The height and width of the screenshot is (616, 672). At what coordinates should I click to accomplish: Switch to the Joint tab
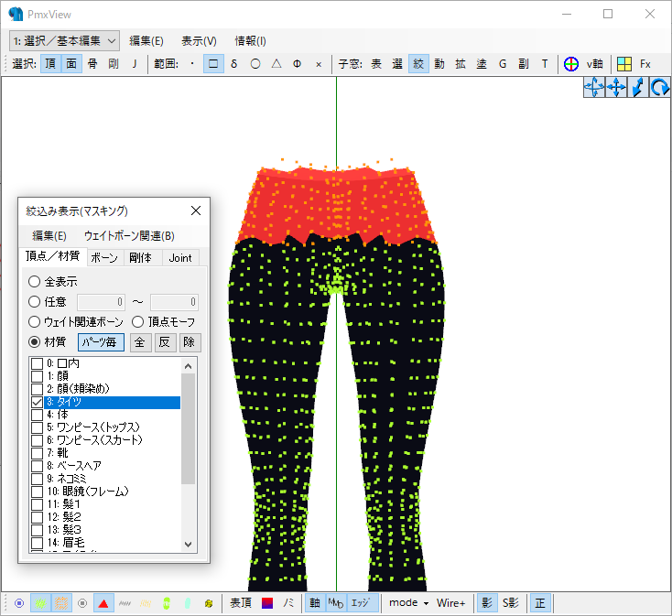180,258
